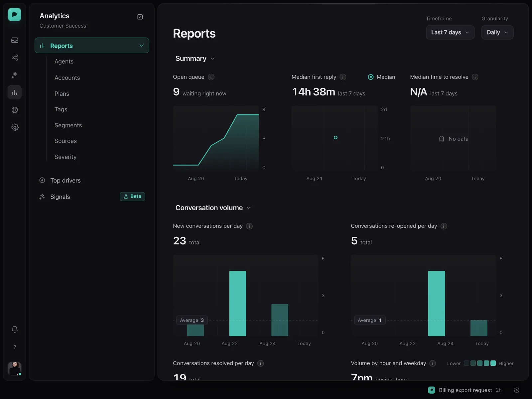532x399 pixels.
Task: Click info icon for Conversations resolved per day
Action: tap(261, 363)
